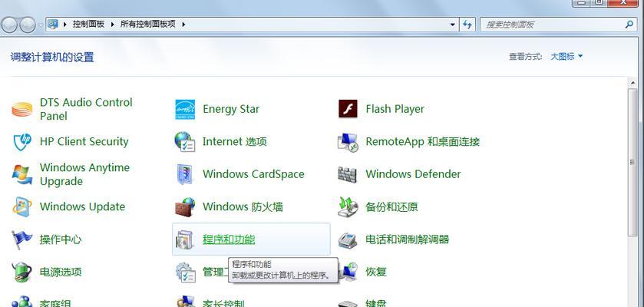The height and width of the screenshot is (307, 644).
Task: Open the 电源选项 text link
Action: pos(61,272)
